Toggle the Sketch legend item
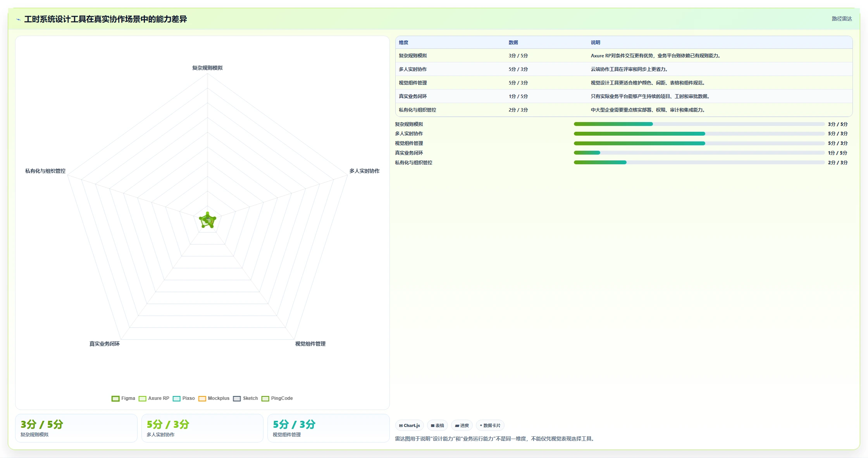The height and width of the screenshot is (458, 868). (x=245, y=398)
